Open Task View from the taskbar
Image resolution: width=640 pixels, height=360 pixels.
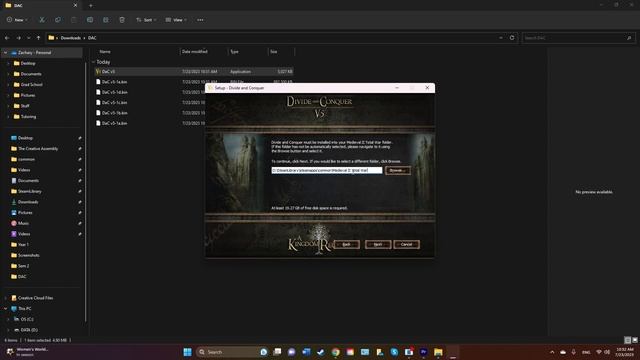[x=277, y=352]
